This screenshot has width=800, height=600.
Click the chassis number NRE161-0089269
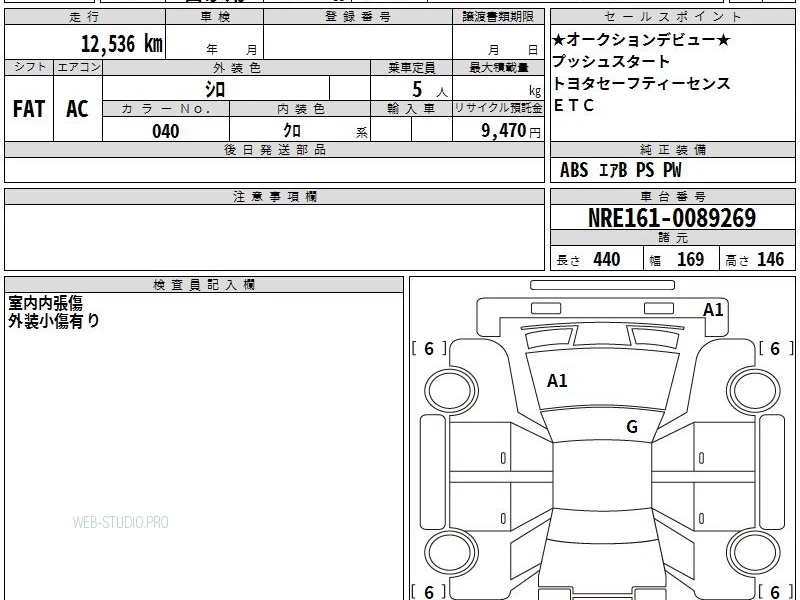click(x=672, y=218)
